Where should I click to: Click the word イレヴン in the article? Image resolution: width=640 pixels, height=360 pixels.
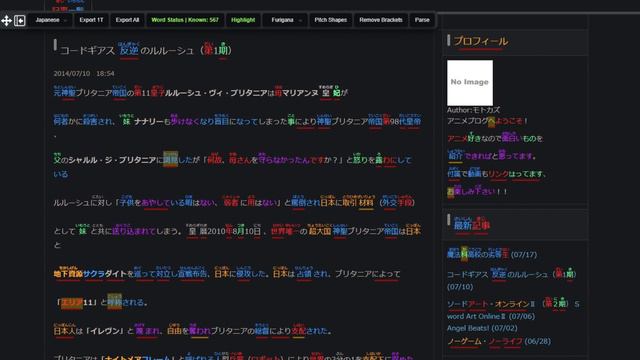[x=106, y=331]
